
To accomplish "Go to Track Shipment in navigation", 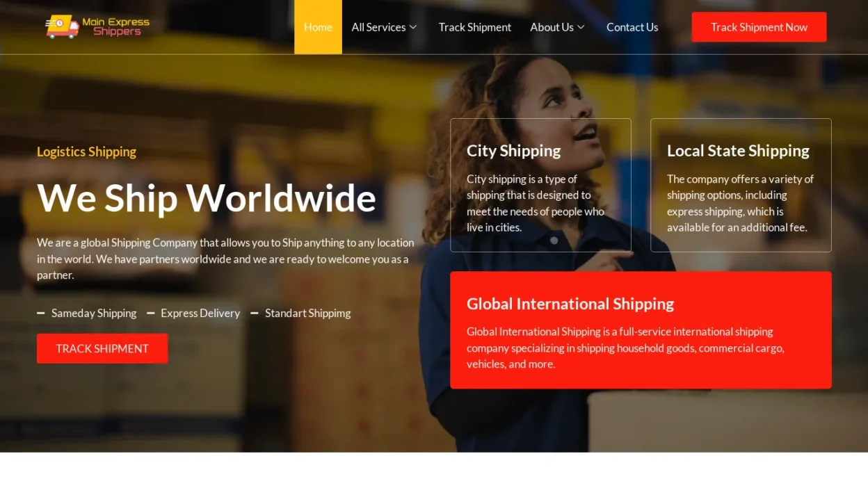I will pyautogui.click(x=474, y=27).
